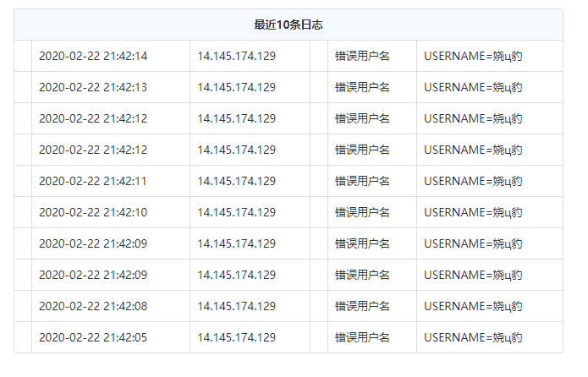Image resolution: width=588 pixels, height=377 pixels.
Task: Click the IP address in the 21:42:11 row
Action: coord(236,181)
